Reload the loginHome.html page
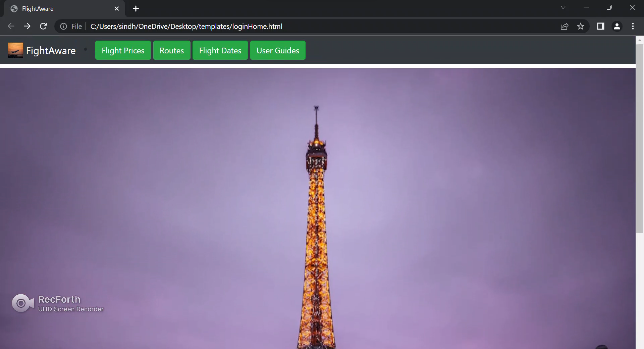This screenshot has height=349, width=644. 43,26
